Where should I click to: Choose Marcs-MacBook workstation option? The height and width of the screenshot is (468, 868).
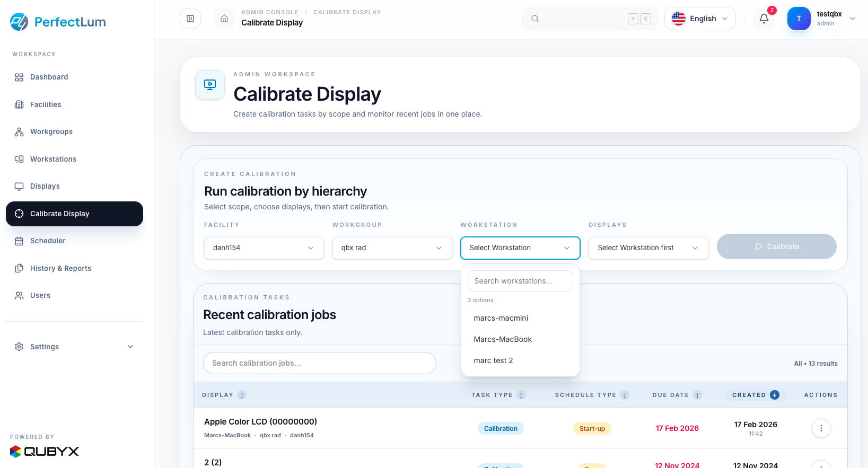pyautogui.click(x=503, y=339)
